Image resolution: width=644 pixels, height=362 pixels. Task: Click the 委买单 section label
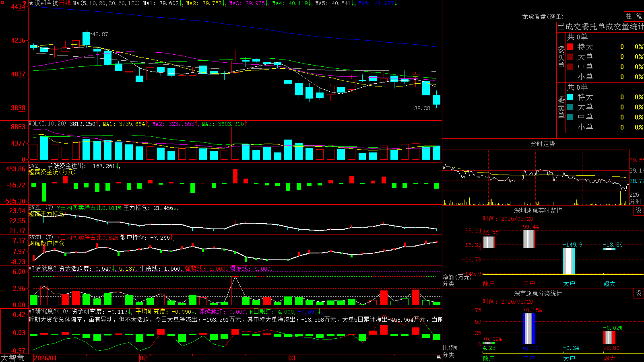[x=561, y=57]
